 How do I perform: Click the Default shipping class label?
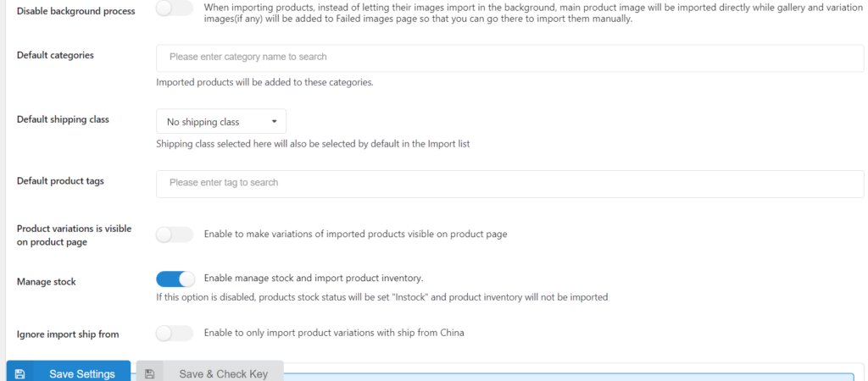[x=63, y=119]
